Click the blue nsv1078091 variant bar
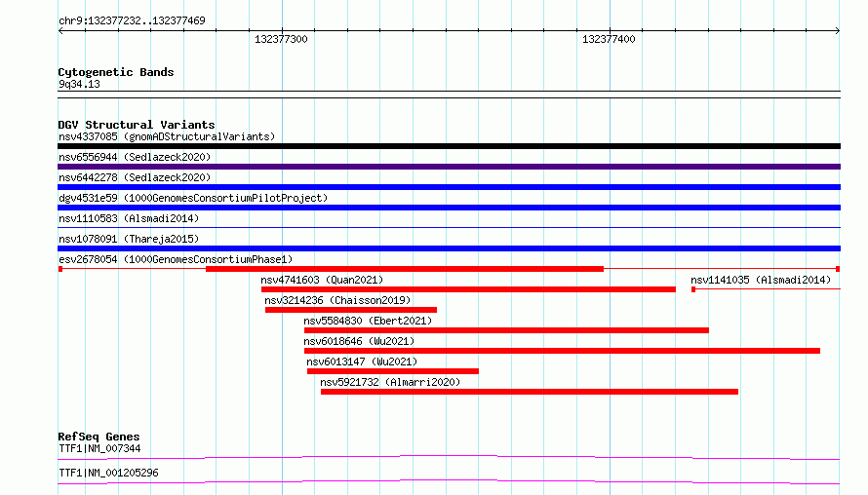This screenshot has height=495, width=868. [x=449, y=248]
